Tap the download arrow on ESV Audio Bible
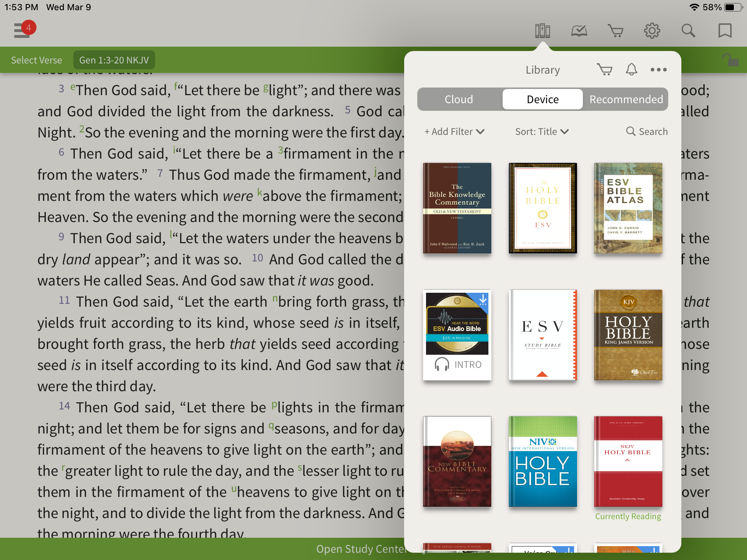The width and height of the screenshot is (747, 560). (x=483, y=300)
